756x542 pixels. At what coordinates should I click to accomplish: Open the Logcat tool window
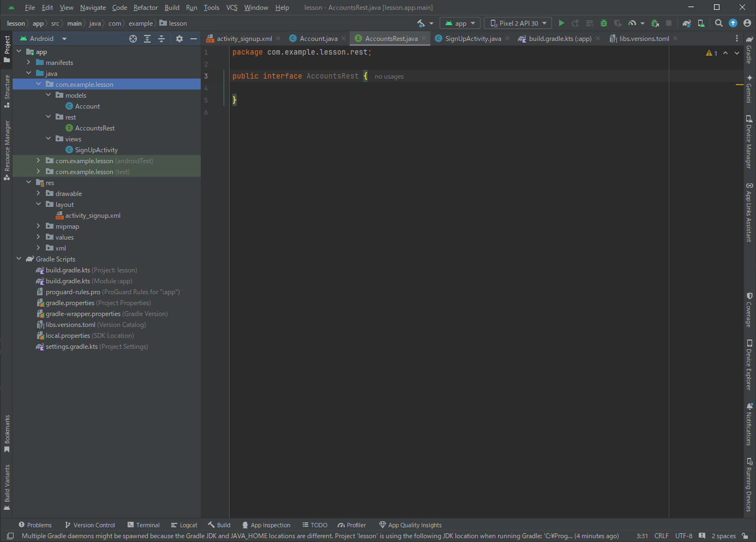point(184,525)
